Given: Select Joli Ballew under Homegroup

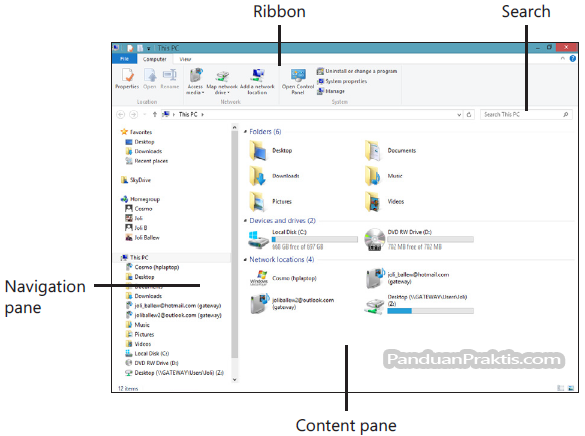Looking at the screenshot, I should (143, 238).
